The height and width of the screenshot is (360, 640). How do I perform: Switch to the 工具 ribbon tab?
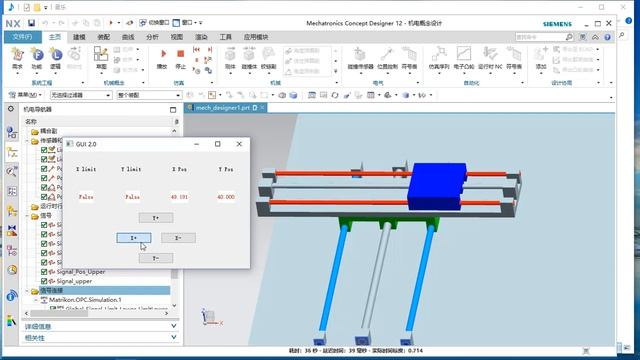225,37
